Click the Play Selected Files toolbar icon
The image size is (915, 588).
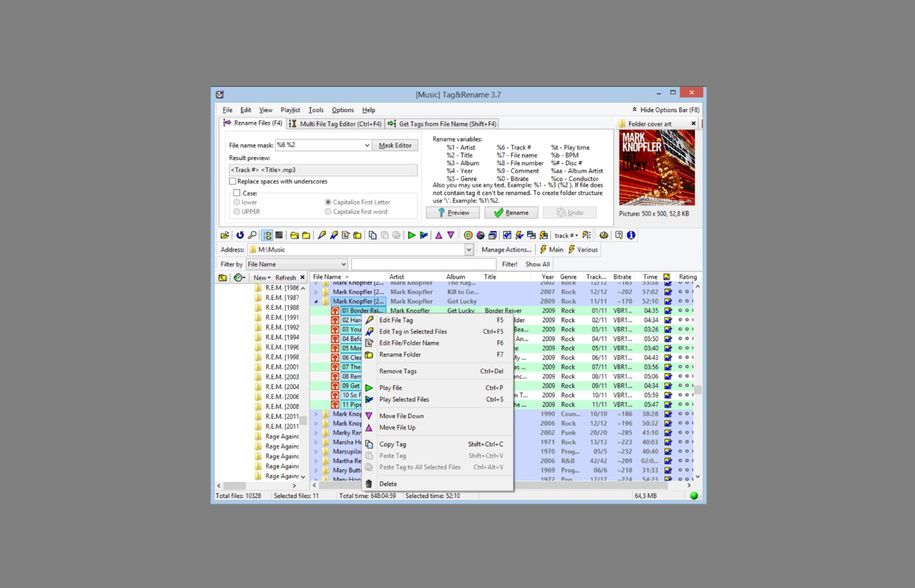click(x=424, y=235)
